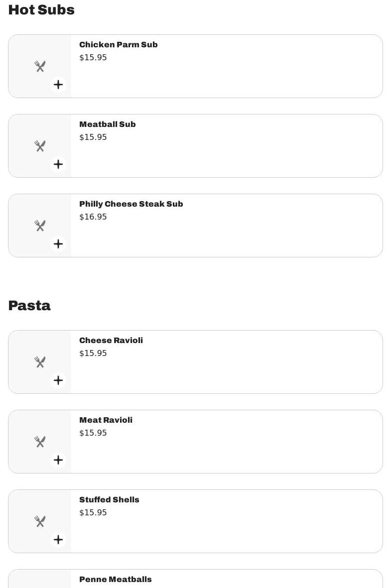This screenshot has width=391, height=588.
Task: Click Philly Cheese Steak Sub placeholder image
Action: click(x=40, y=226)
